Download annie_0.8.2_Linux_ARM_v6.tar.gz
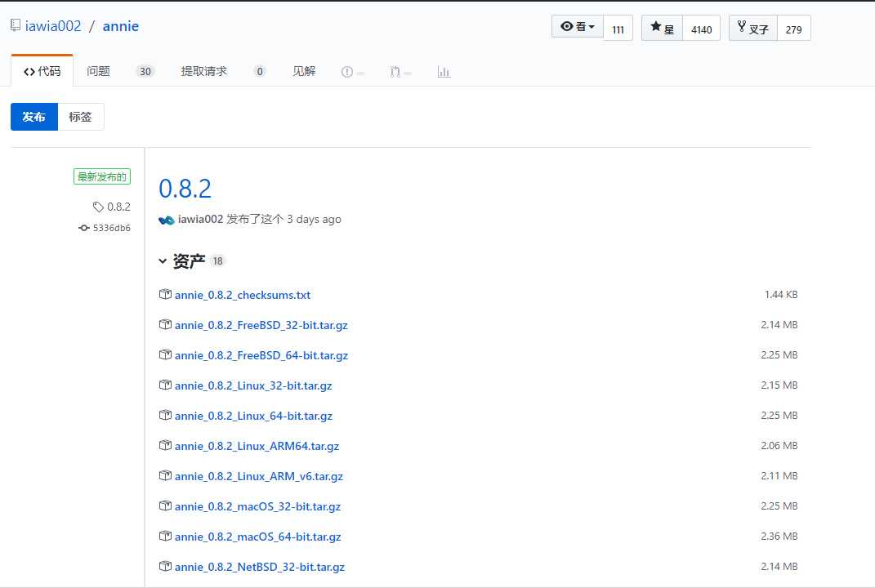This screenshot has width=875, height=588. 259,476
